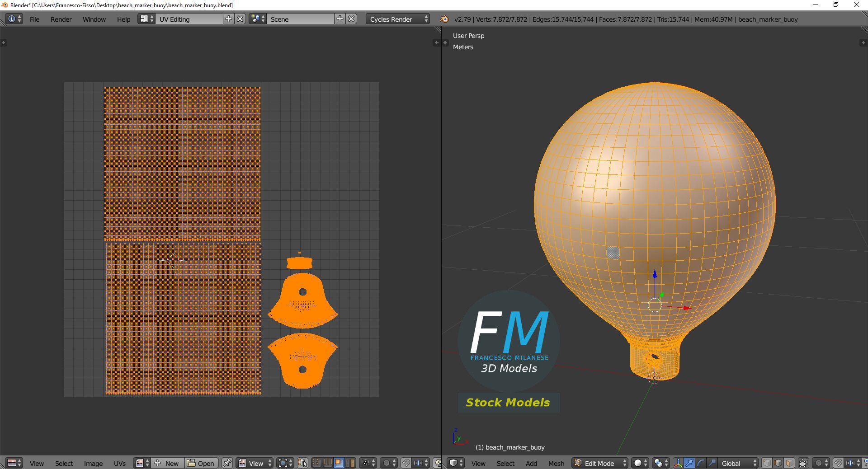Select UV vertex selection mode
The image size is (868, 469).
tap(316, 463)
